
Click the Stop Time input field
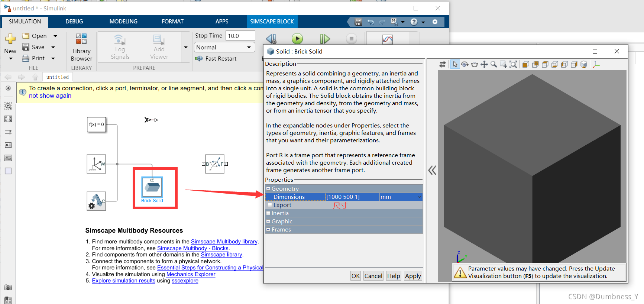click(240, 36)
